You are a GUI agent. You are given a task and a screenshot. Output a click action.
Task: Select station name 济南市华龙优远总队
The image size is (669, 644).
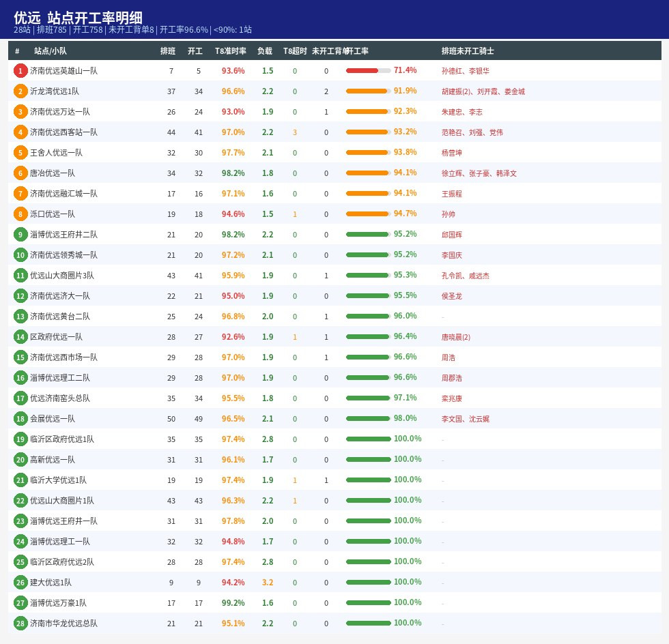(x=63, y=624)
